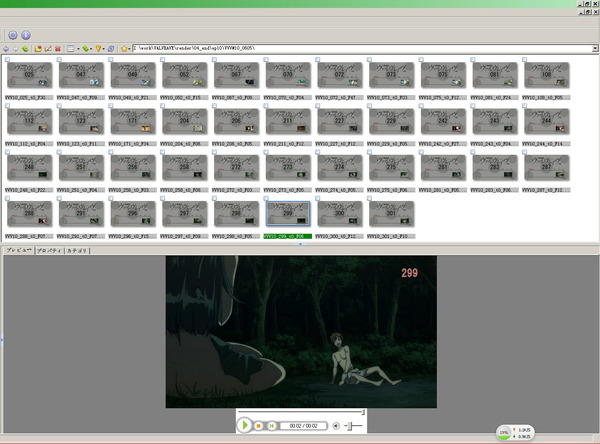Tick the checkbox for clip 070
600x444 pixels.
point(266,59)
